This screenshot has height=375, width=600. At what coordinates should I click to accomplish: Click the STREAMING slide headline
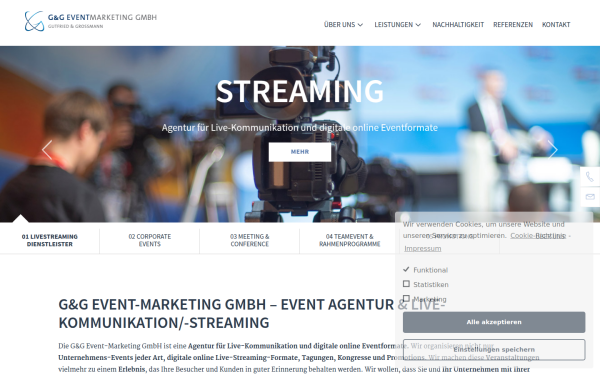coord(300,91)
